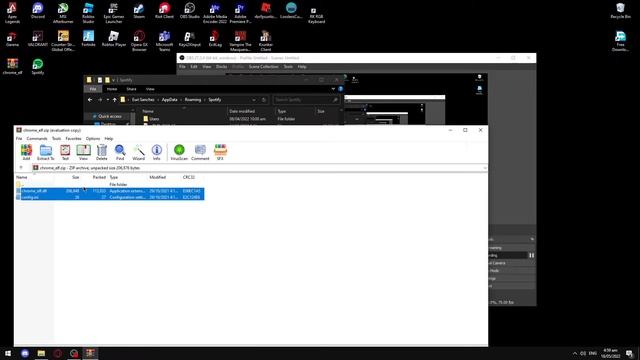
Task: Click the View toolbar icon in WinRAR
Action: [83, 152]
